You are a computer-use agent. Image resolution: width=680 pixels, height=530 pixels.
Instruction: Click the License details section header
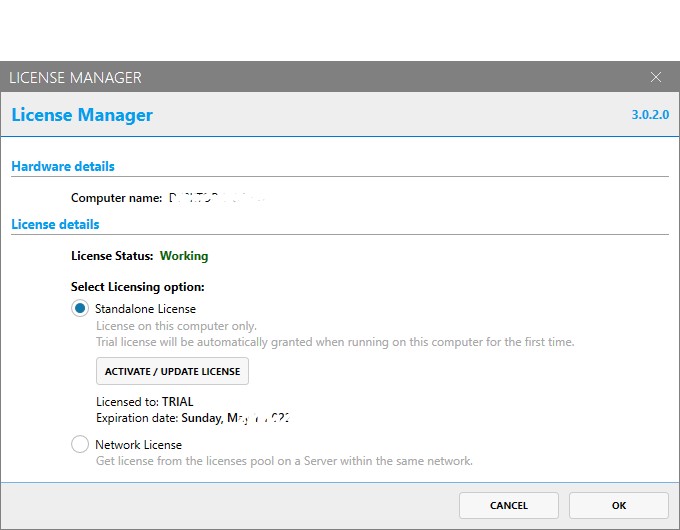click(x=55, y=224)
